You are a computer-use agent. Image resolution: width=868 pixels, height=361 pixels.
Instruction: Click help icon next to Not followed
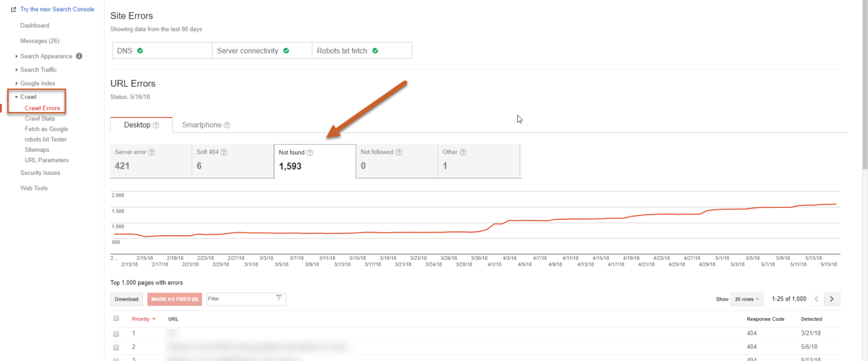pyautogui.click(x=398, y=152)
